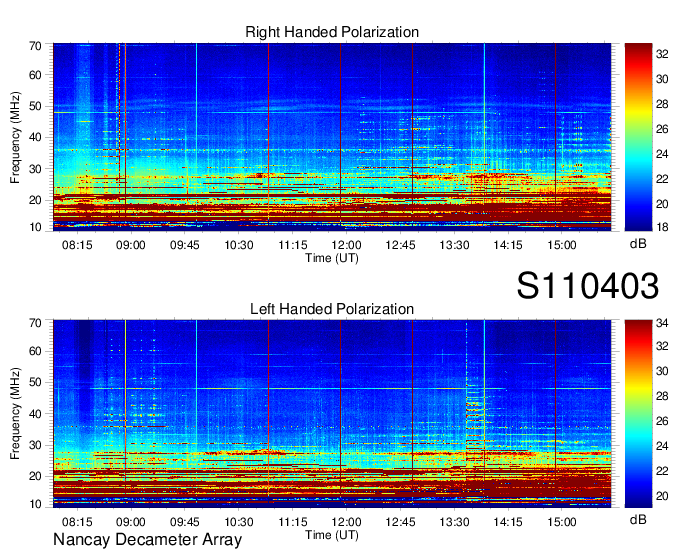680x552 pixels.
Task: Click the 12:00 tick on upper time axis
Action: click(x=347, y=245)
